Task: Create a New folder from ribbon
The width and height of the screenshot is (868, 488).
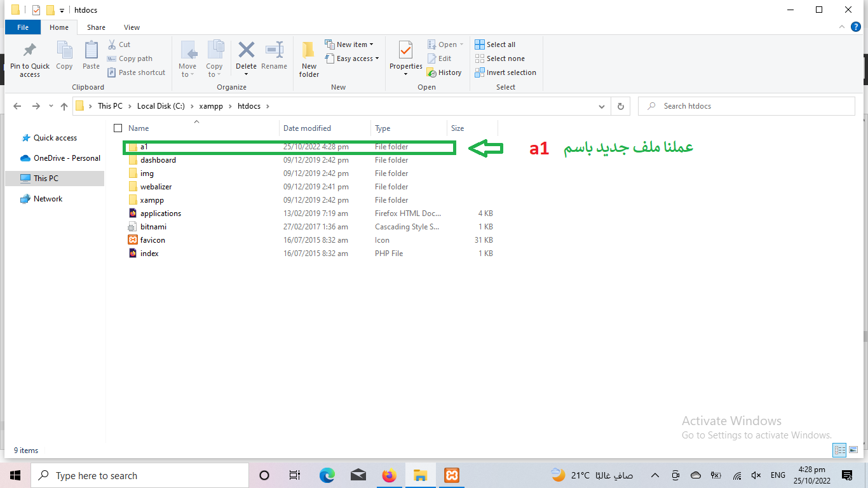Action: [309, 58]
